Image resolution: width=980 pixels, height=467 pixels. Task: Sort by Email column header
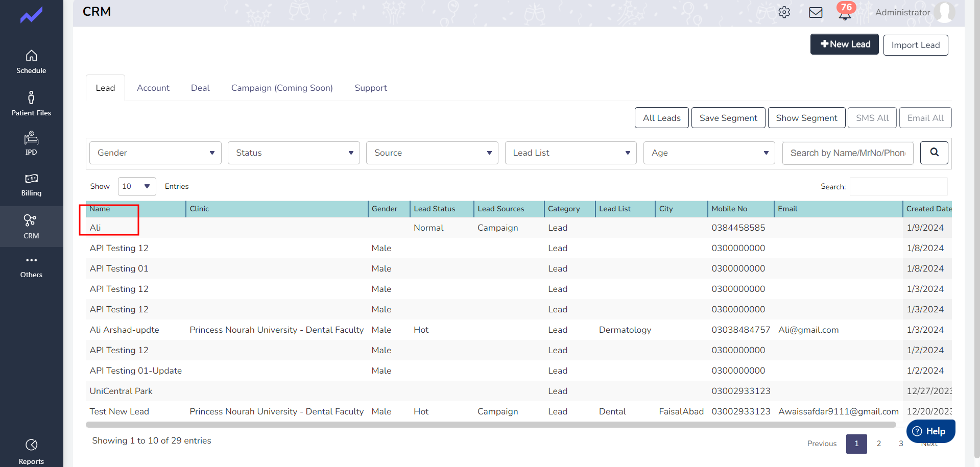click(838, 209)
